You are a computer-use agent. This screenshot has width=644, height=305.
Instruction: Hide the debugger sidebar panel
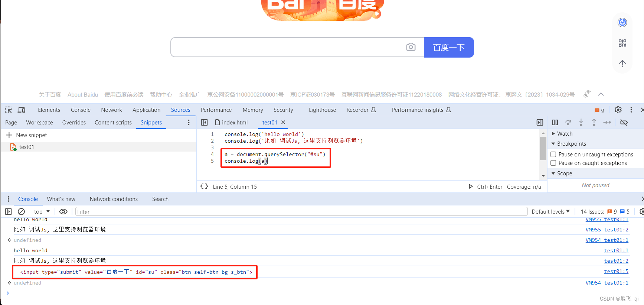[540, 123]
